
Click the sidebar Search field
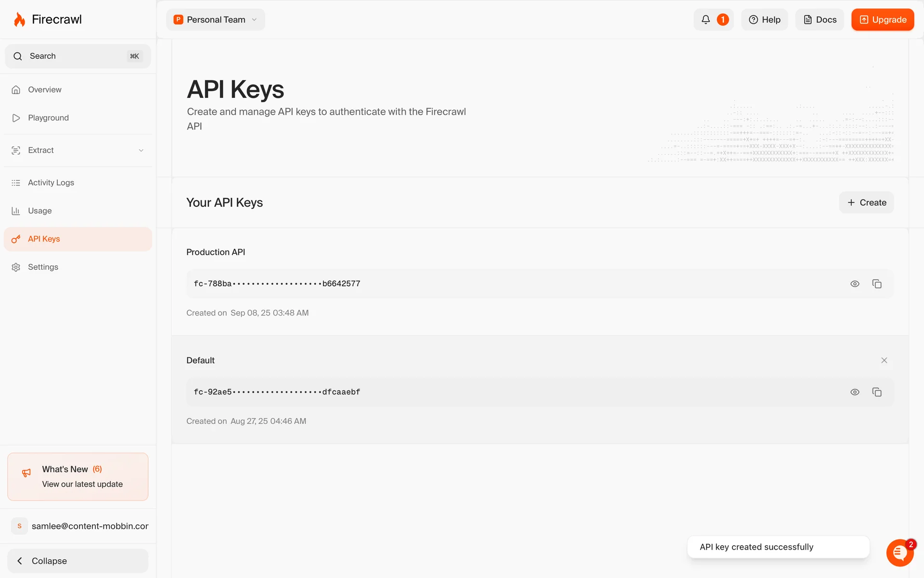78,56
